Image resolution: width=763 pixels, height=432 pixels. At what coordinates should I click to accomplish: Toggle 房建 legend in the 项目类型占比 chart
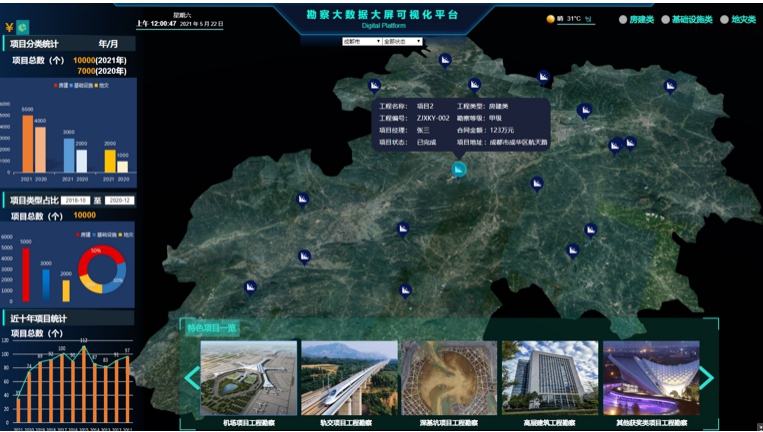(83, 234)
